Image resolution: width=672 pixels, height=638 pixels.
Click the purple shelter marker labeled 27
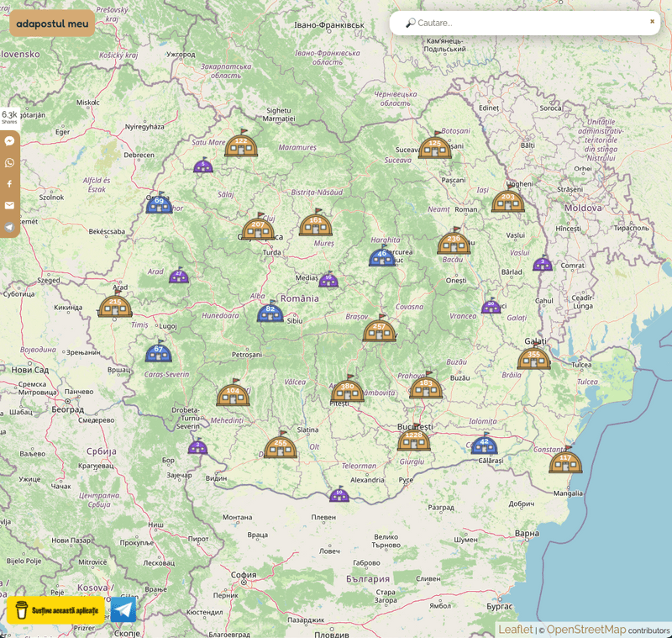pos(179,275)
